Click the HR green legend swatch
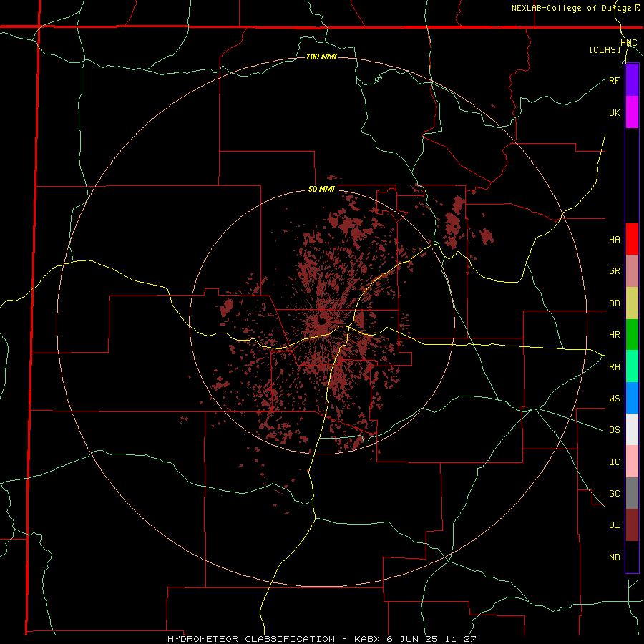 [632, 335]
